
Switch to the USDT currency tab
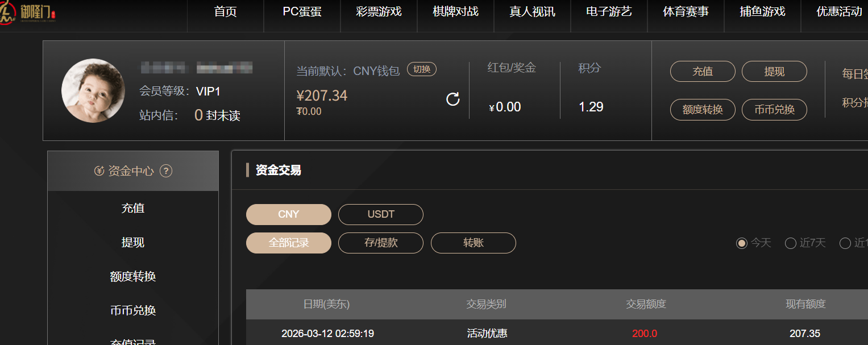[381, 215]
